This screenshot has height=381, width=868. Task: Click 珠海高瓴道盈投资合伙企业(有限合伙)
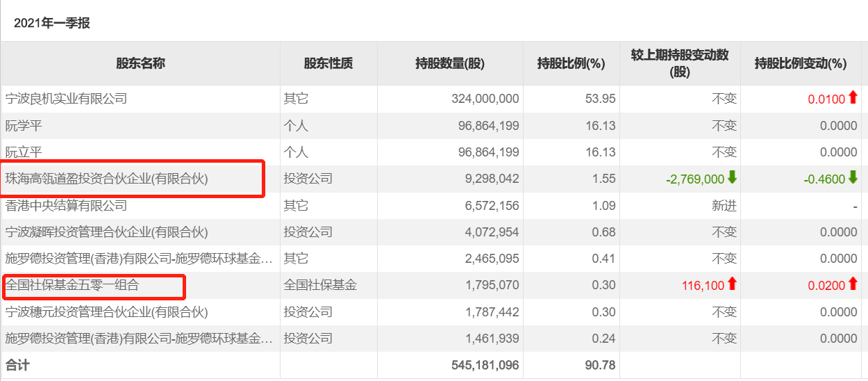tap(106, 179)
